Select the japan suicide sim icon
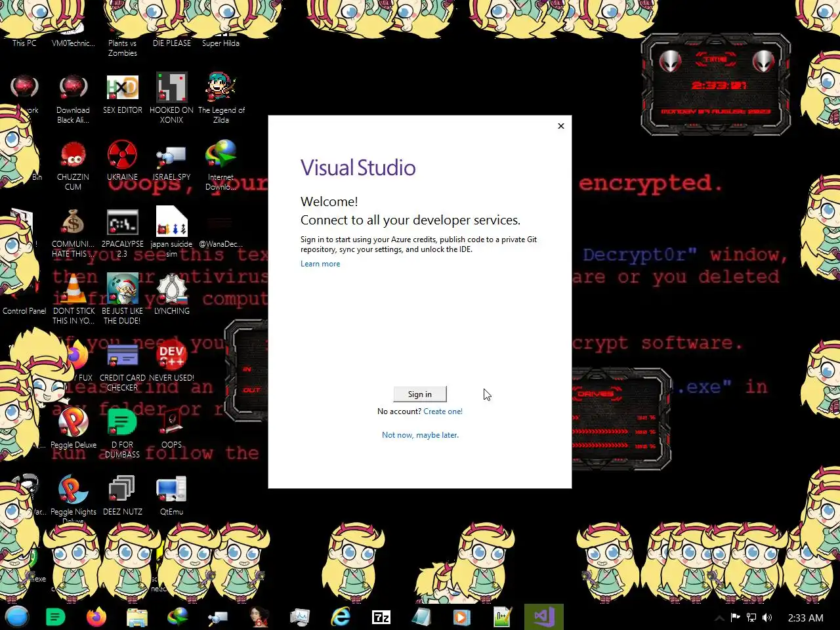Screen dimensions: 840x630 pyautogui.click(x=172, y=233)
